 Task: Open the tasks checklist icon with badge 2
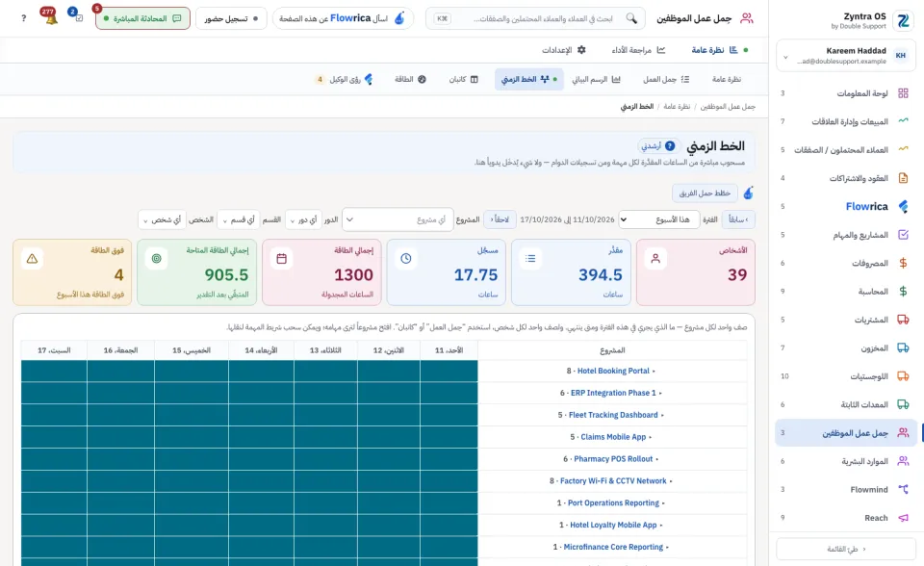point(78,18)
